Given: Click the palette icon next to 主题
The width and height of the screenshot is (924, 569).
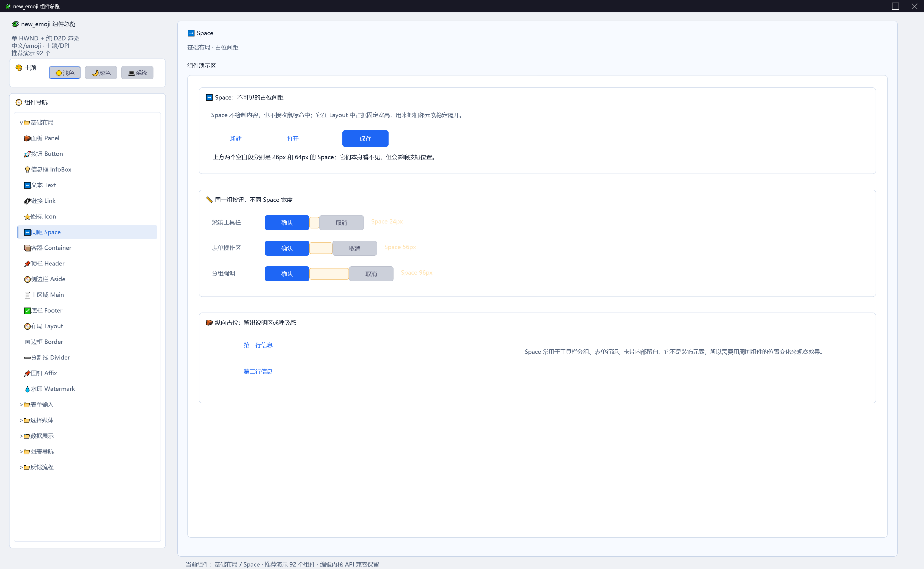Looking at the screenshot, I should coord(19,68).
